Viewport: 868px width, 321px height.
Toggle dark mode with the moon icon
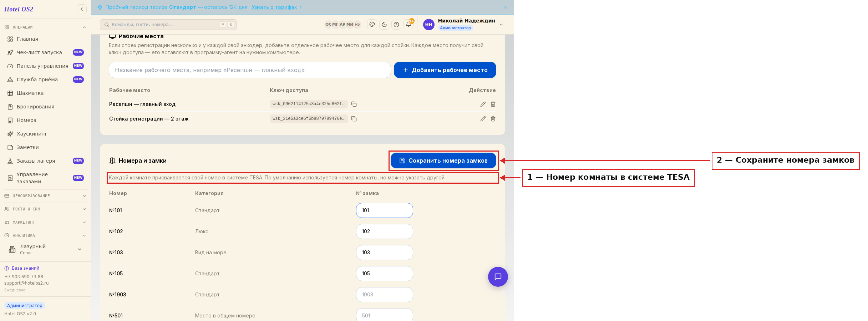[x=384, y=25]
